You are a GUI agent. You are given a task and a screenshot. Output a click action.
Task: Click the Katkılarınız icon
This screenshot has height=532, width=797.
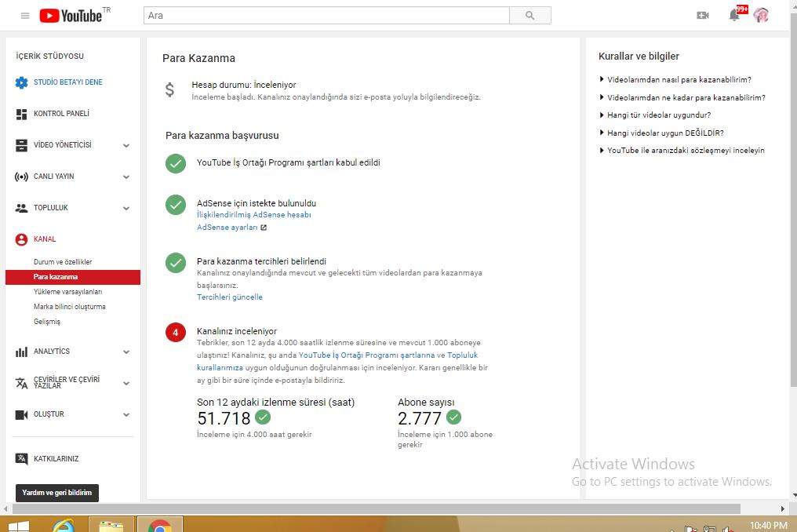coord(21,459)
